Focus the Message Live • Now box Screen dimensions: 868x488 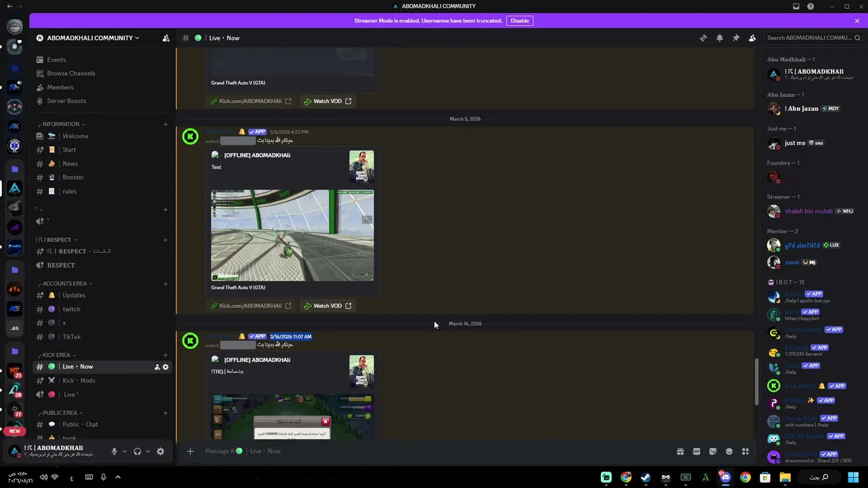coord(434,451)
